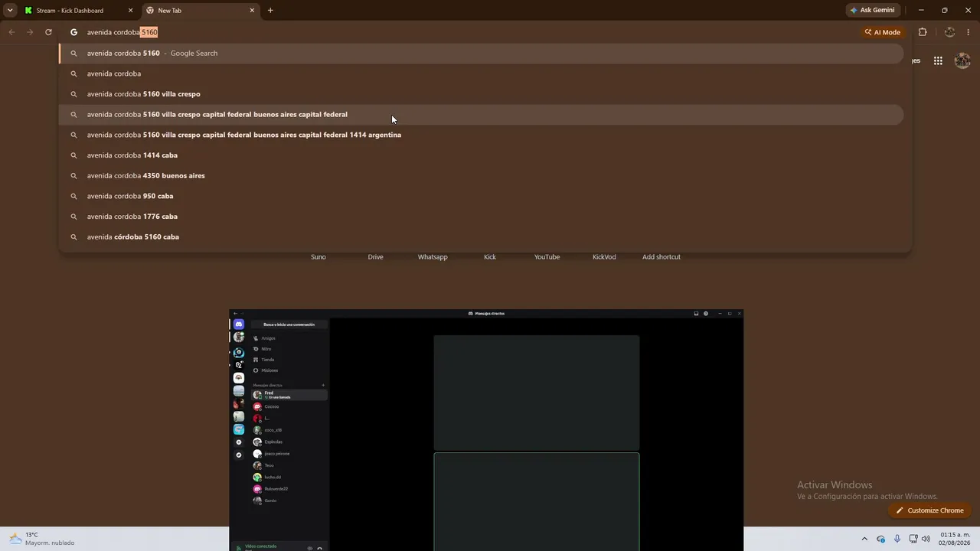The image size is (980, 551).
Task: Select the New Tab tab
Action: 201,11
